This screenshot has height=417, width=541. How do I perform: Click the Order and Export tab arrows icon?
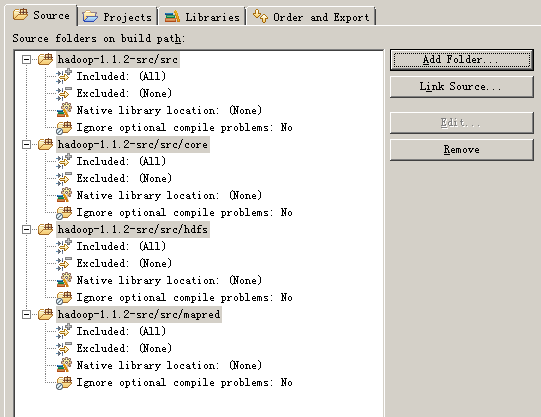click(260, 16)
